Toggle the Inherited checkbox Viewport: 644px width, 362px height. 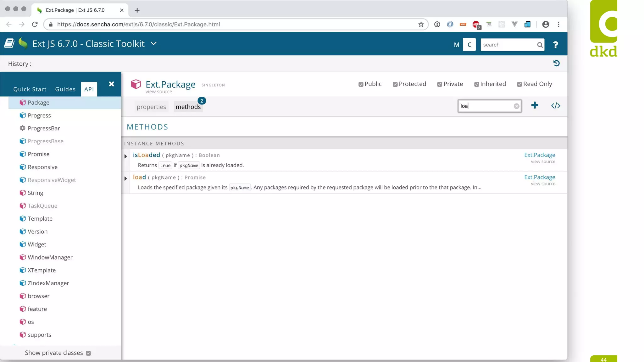476,84
